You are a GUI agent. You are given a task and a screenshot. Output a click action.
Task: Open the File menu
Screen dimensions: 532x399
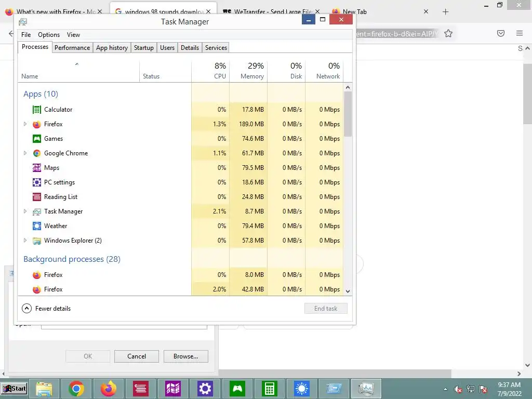pyautogui.click(x=26, y=35)
